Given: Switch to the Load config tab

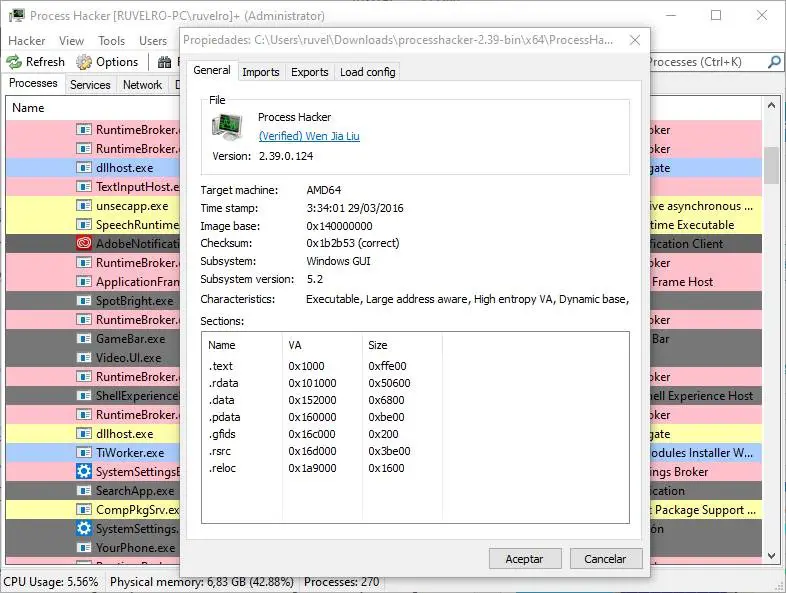Looking at the screenshot, I should [367, 72].
